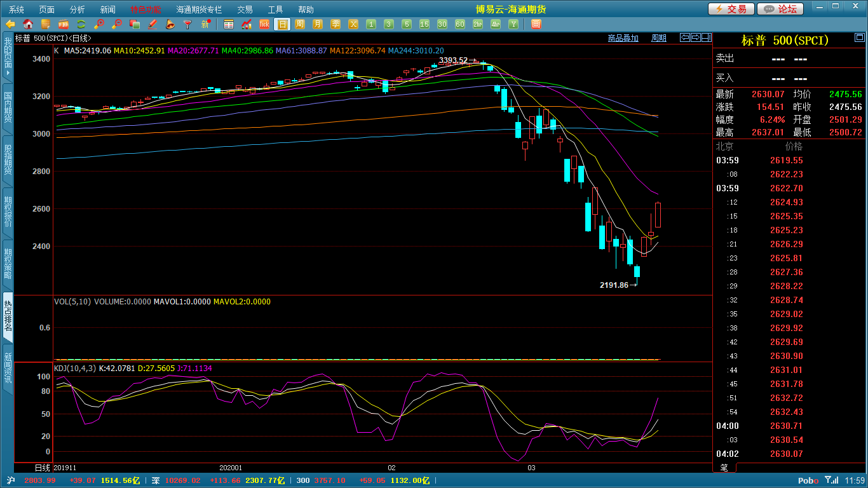Zoom in with the plus magnifier
The image size is (868, 488).
click(98, 24)
